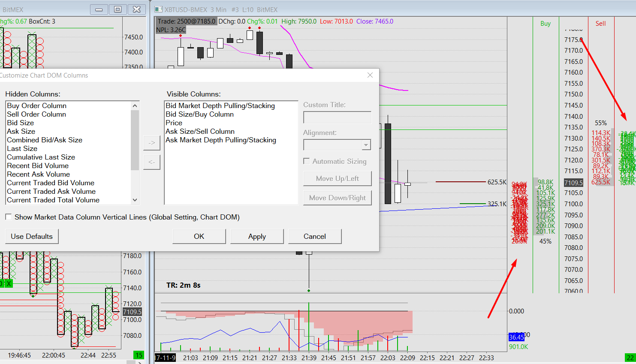Image resolution: width=636 pixels, height=364 pixels.
Task: Click the 201.1K bid size cell
Action: pyautogui.click(x=546, y=232)
